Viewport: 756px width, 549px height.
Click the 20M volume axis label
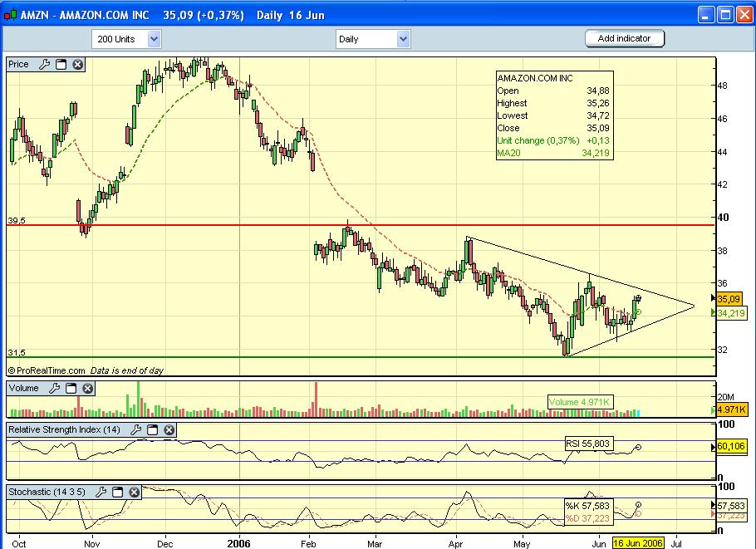pyautogui.click(x=725, y=397)
